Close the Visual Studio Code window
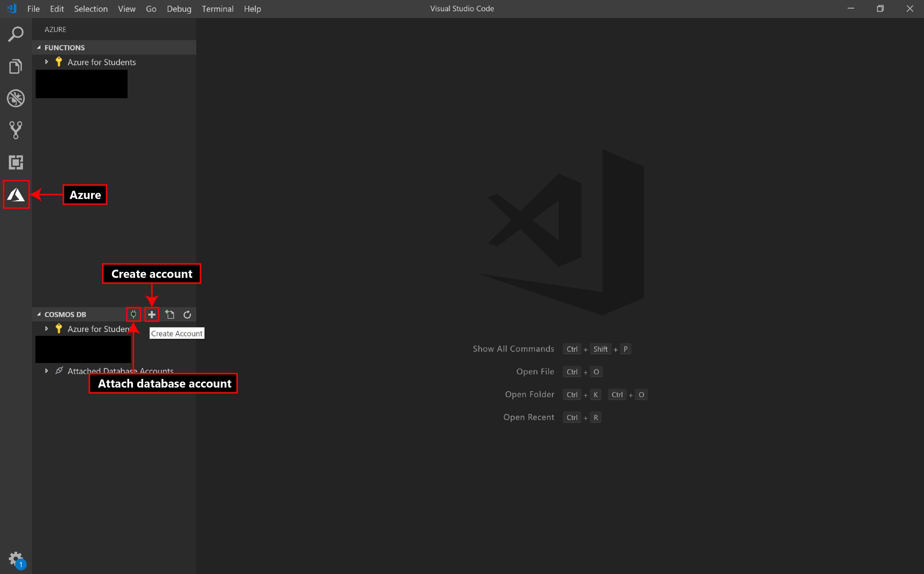The width and height of the screenshot is (924, 574). pos(910,8)
